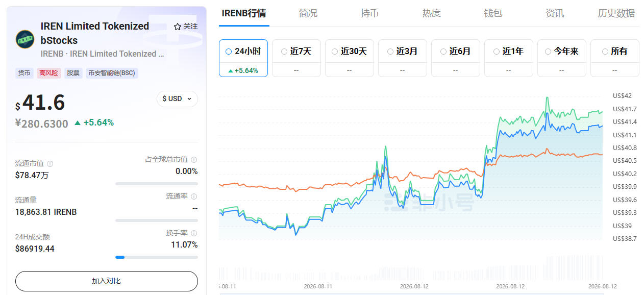Screen dimensions: 644x295
Task: Click the green up-arrow next to +5.64% under the ¥ price
Action: (78, 122)
